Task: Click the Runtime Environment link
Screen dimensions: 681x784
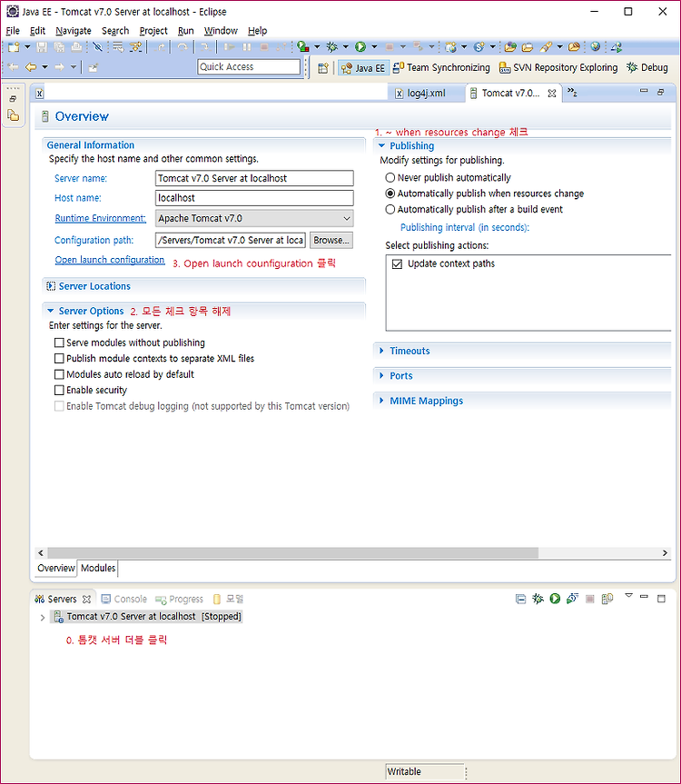Action: coord(101,219)
